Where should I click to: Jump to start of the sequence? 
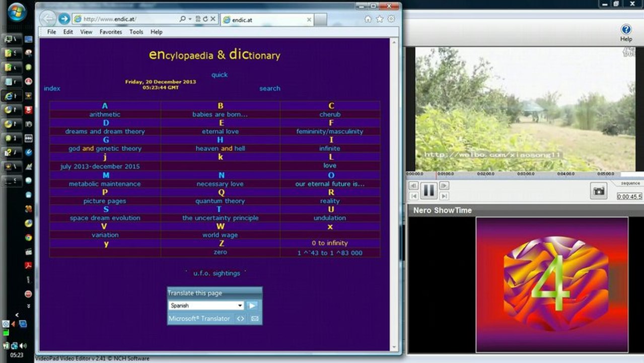click(413, 196)
